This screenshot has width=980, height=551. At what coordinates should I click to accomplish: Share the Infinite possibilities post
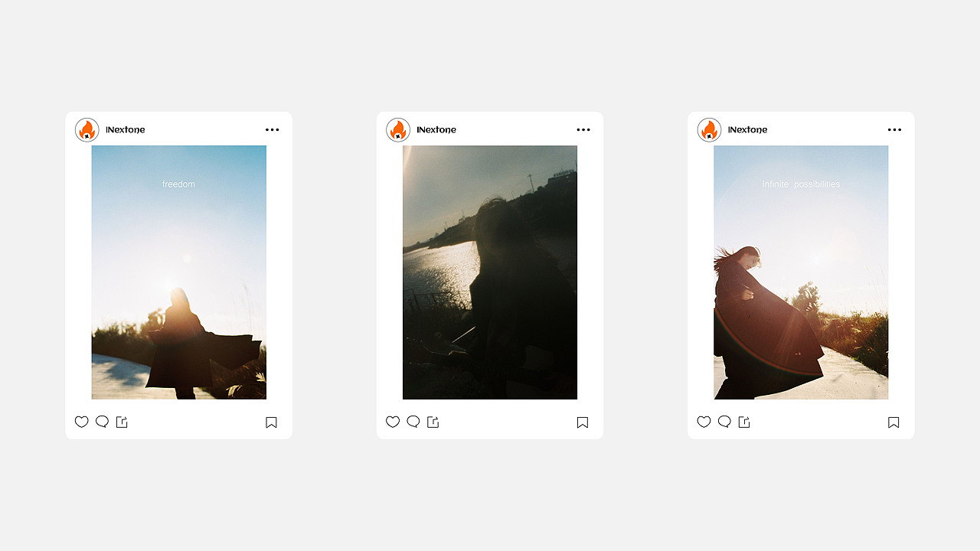click(x=744, y=422)
